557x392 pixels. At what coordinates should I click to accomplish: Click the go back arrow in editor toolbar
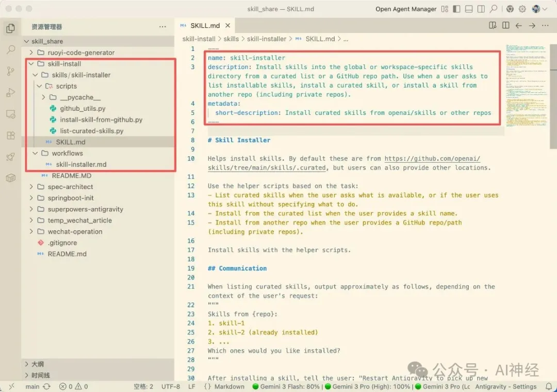tap(519, 25)
